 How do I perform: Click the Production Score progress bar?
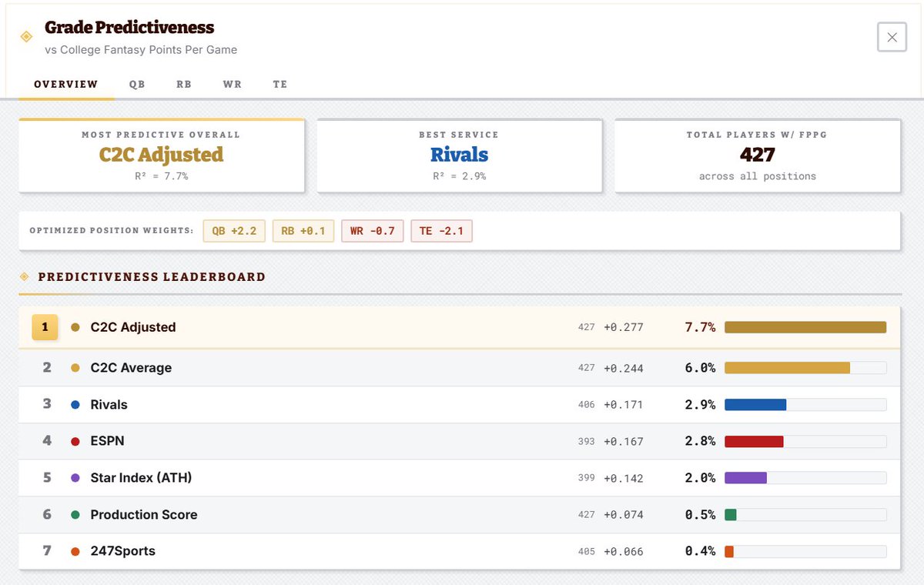pos(805,515)
